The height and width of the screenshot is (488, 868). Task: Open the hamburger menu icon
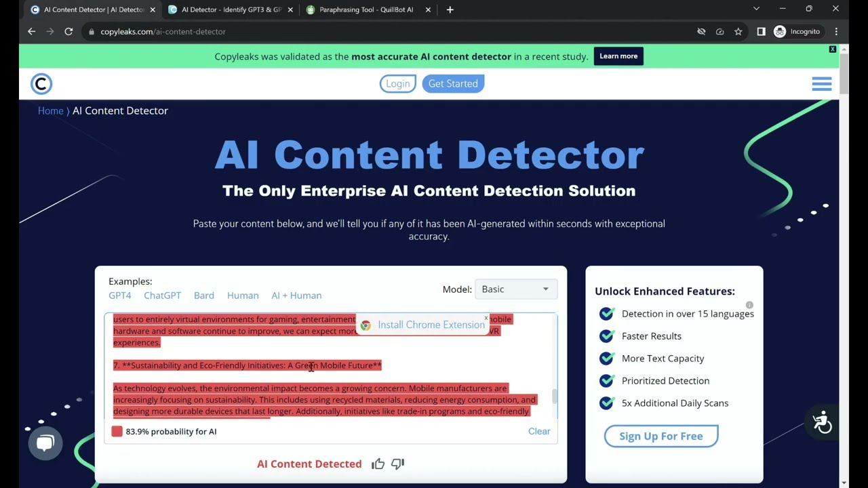pyautogui.click(x=821, y=83)
